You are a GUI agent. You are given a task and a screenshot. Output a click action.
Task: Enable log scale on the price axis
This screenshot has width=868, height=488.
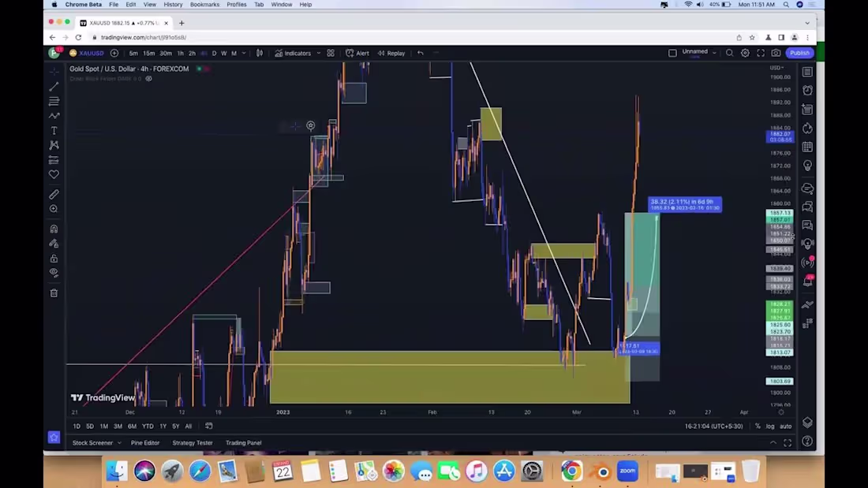pyautogui.click(x=769, y=426)
